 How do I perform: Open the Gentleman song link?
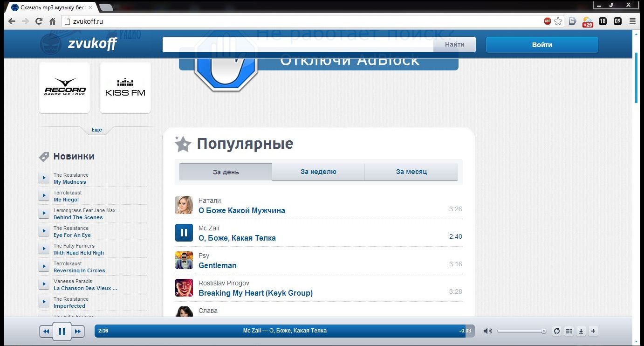218,265
